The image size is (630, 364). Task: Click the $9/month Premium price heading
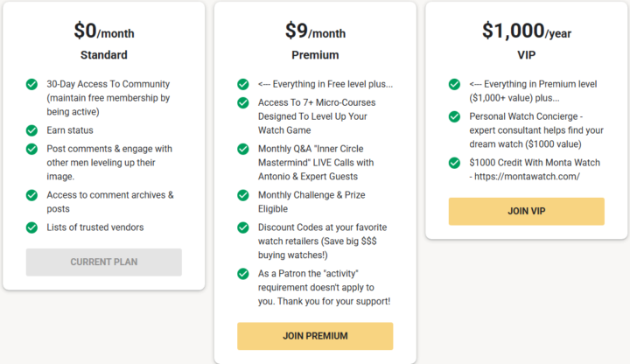coord(315,32)
